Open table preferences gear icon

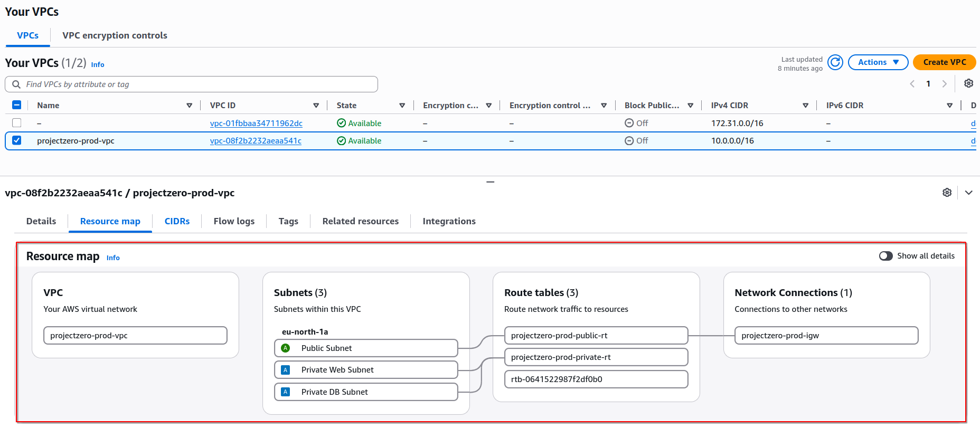pos(969,83)
